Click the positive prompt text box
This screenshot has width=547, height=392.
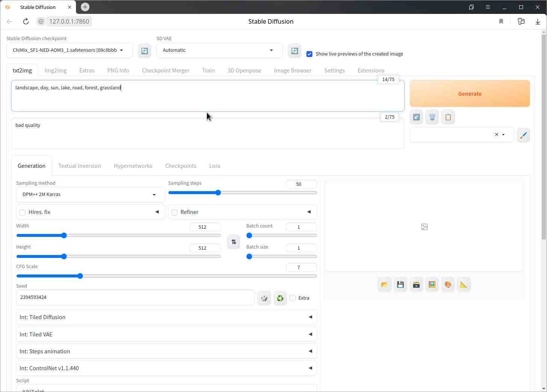[x=208, y=96]
